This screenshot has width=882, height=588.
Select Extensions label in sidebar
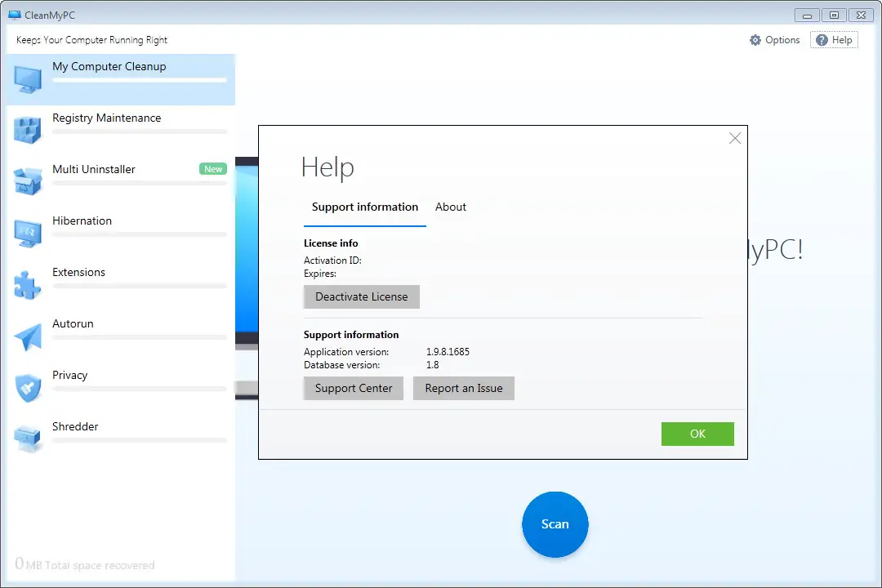click(x=78, y=272)
